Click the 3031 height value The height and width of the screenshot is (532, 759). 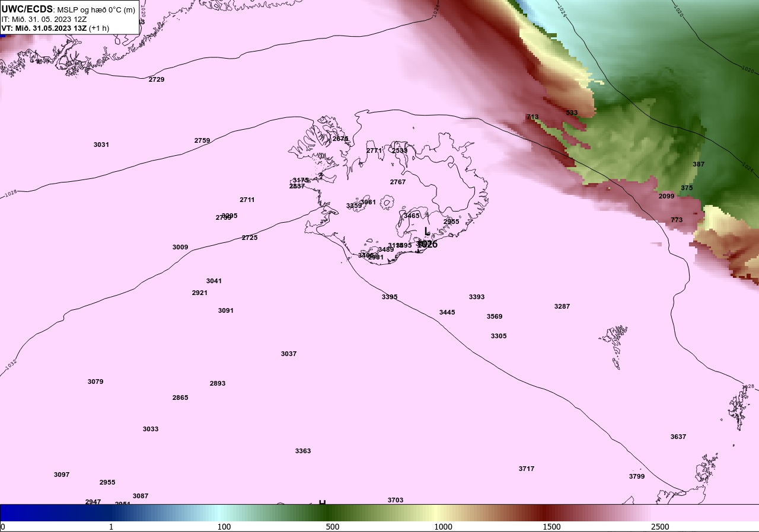point(101,145)
